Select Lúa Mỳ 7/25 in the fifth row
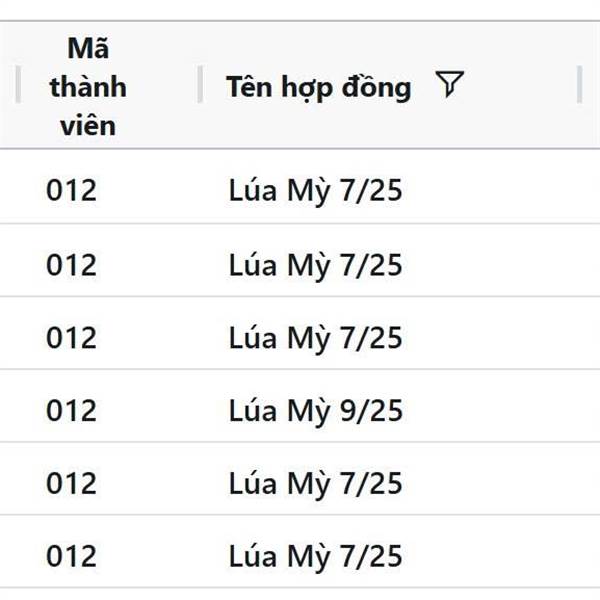This screenshot has height=600, width=600. point(315,484)
